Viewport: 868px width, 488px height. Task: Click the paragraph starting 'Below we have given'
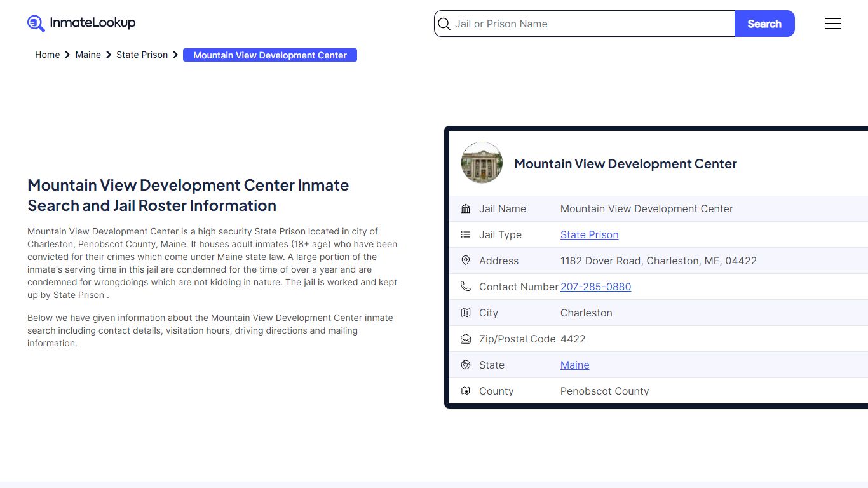(x=210, y=330)
